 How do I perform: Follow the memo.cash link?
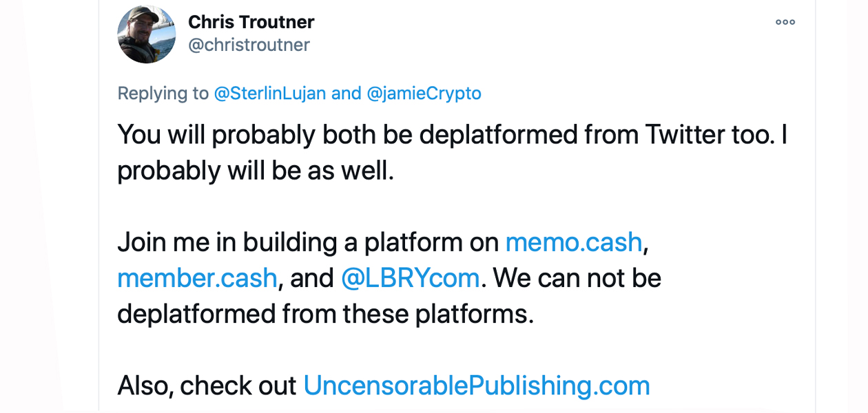(x=574, y=242)
